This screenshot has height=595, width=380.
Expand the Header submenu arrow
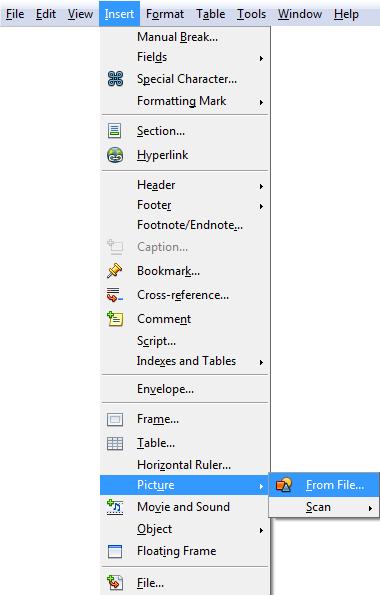[261, 186]
